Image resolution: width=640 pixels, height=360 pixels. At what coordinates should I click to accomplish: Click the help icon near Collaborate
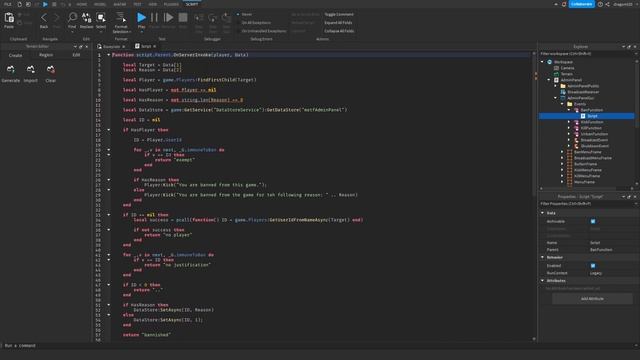click(x=600, y=4)
